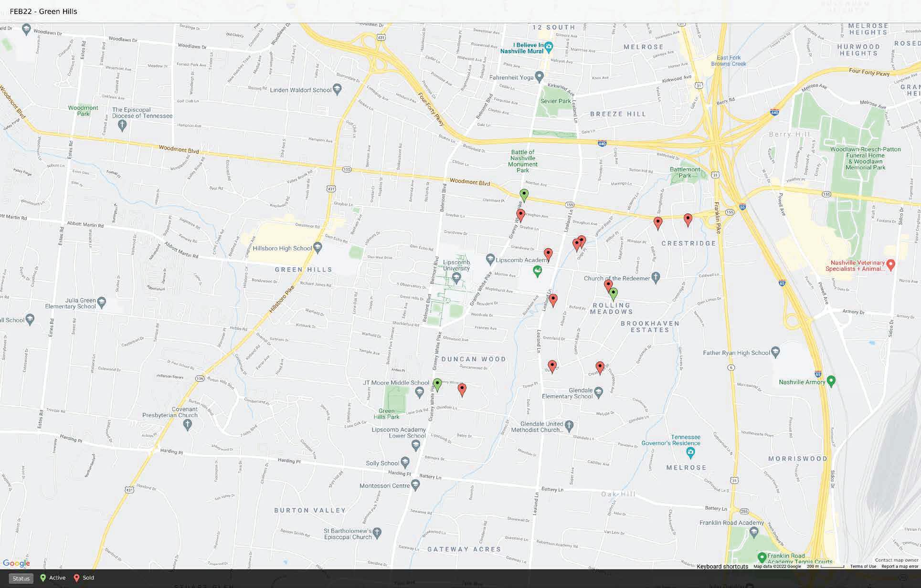Open the Terms of Use link
Image resolution: width=921 pixels, height=588 pixels.
863,567
